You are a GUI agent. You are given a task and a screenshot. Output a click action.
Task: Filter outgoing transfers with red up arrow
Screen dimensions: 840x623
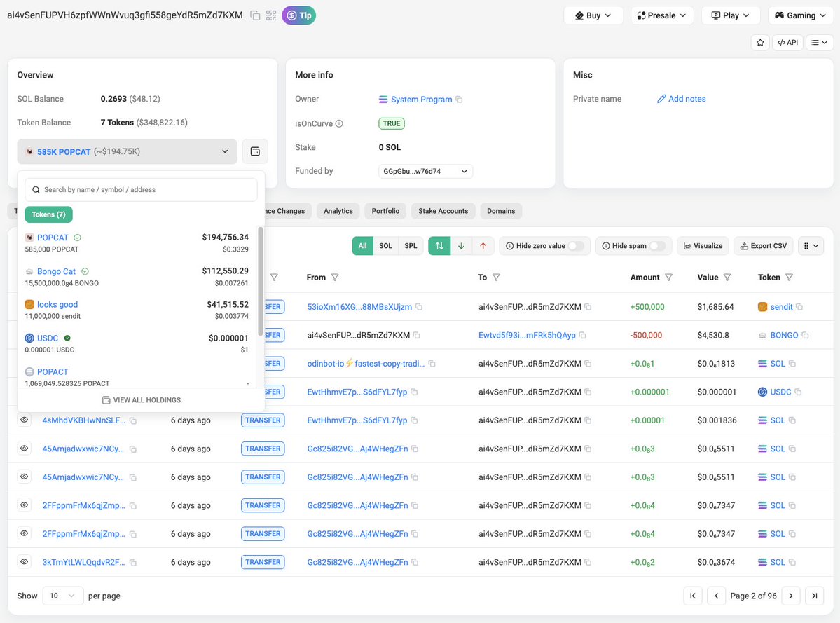483,246
